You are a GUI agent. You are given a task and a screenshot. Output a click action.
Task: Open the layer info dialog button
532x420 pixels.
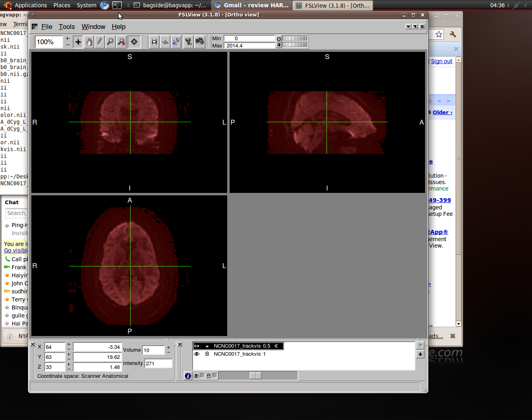click(188, 376)
